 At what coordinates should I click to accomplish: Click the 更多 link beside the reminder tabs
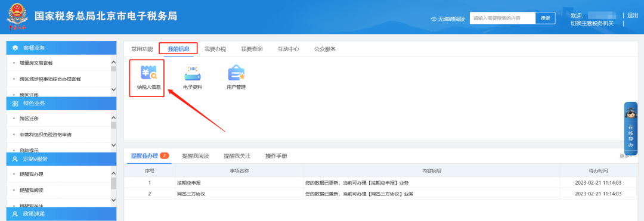click(626, 156)
